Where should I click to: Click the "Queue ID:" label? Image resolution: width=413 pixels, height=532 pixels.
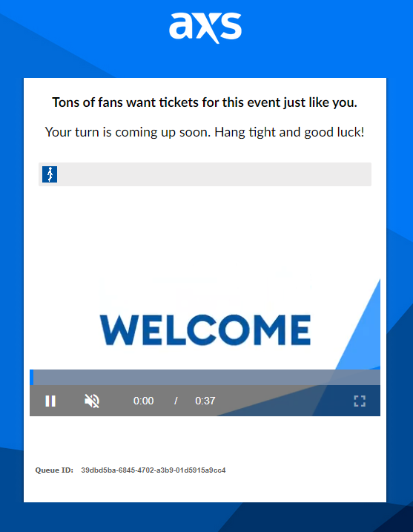[x=54, y=470]
